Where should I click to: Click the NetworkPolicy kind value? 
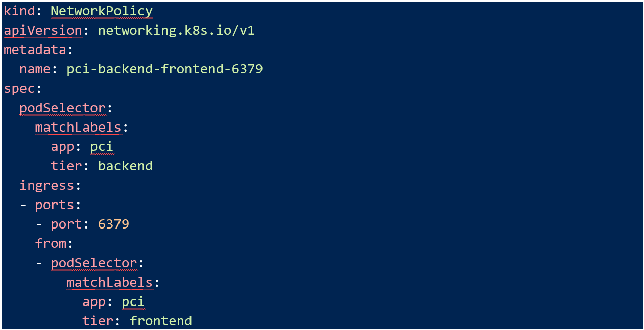click(101, 11)
